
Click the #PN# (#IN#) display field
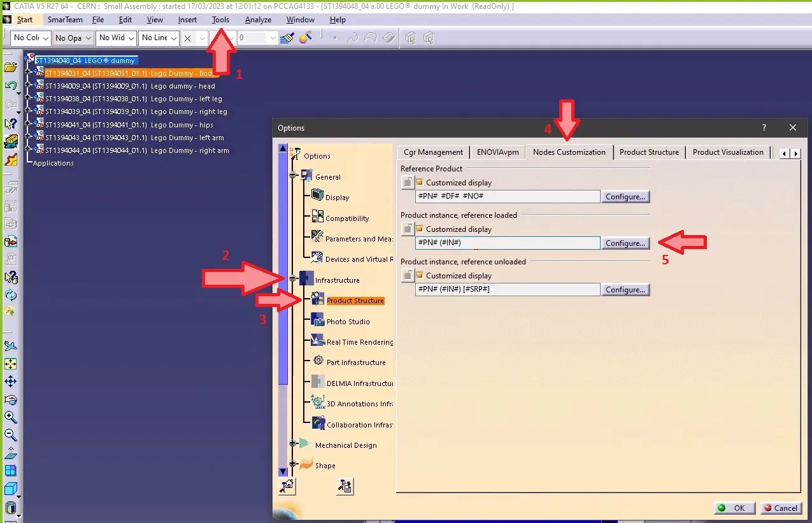point(508,243)
